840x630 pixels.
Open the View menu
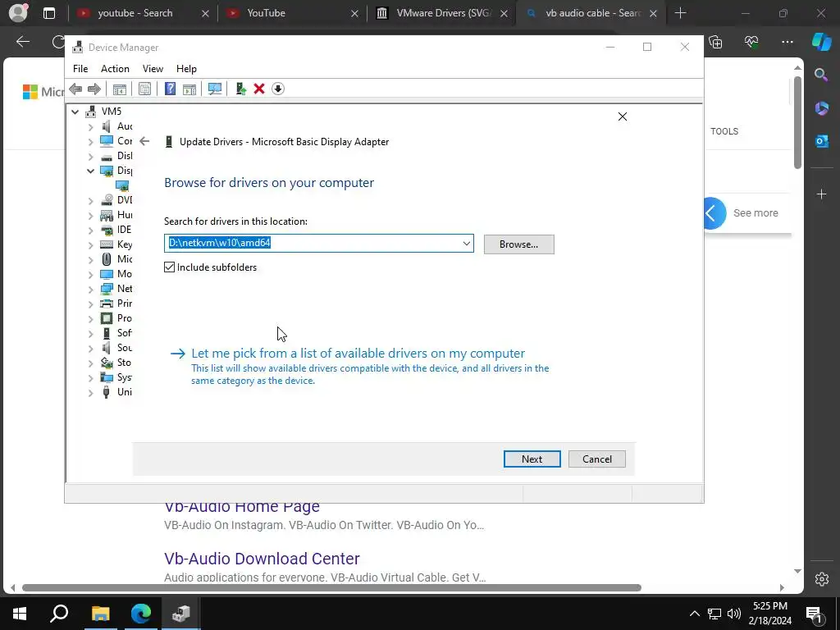click(x=153, y=69)
